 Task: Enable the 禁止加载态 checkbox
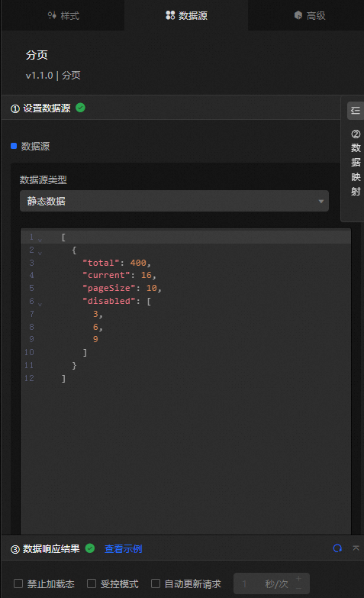pos(18,583)
